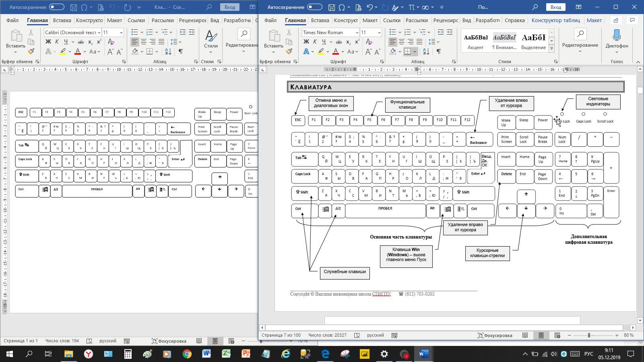Enable Focus mode in right status bar

(495, 335)
